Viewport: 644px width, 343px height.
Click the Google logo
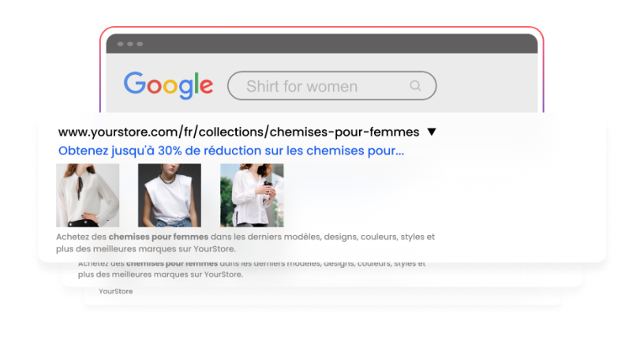click(x=168, y=85)
